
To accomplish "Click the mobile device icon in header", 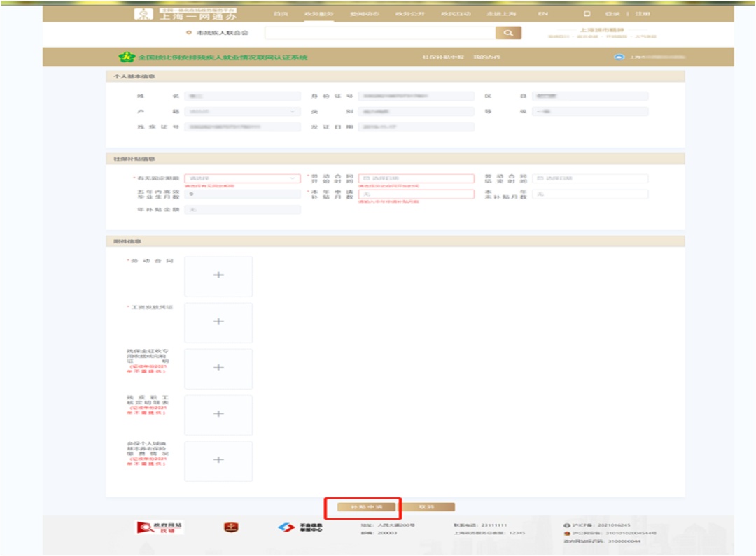I will pos(587,14).
